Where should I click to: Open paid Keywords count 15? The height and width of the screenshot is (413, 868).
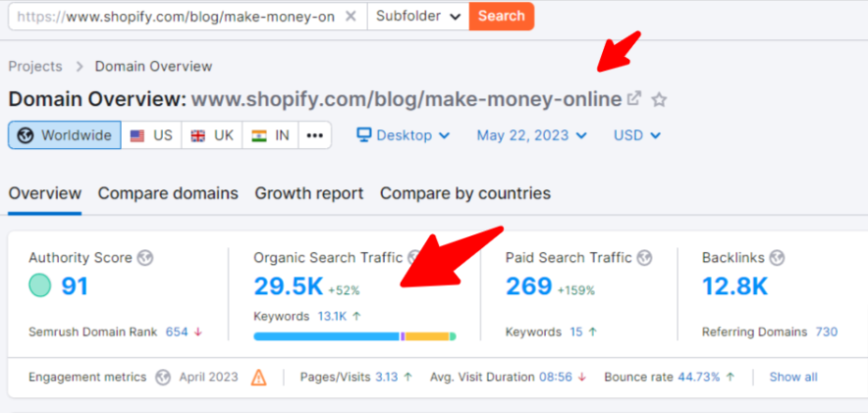[x=576, y=332]
